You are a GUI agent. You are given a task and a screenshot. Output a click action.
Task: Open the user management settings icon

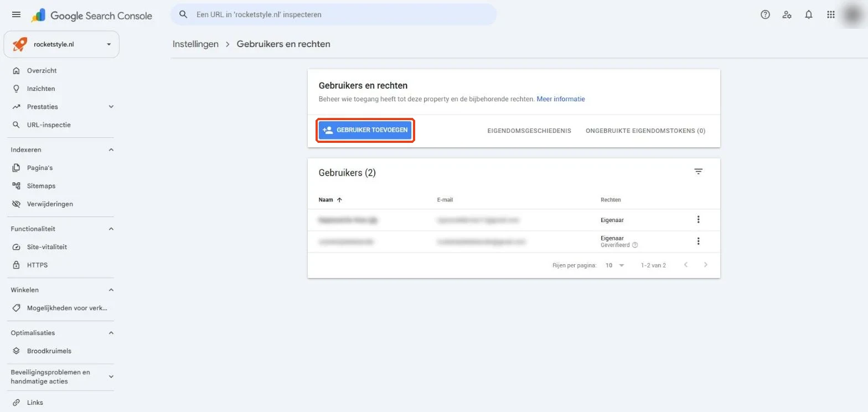[x=787, y=15]
